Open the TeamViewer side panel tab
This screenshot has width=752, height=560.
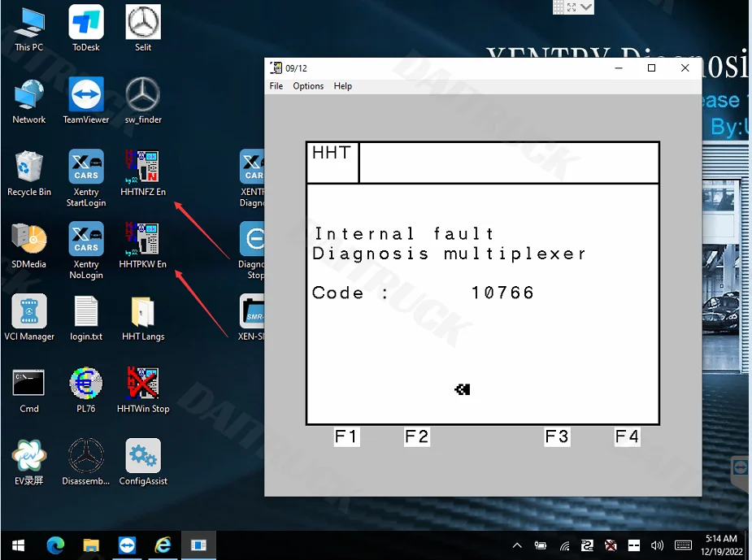[x=741, y=467]
